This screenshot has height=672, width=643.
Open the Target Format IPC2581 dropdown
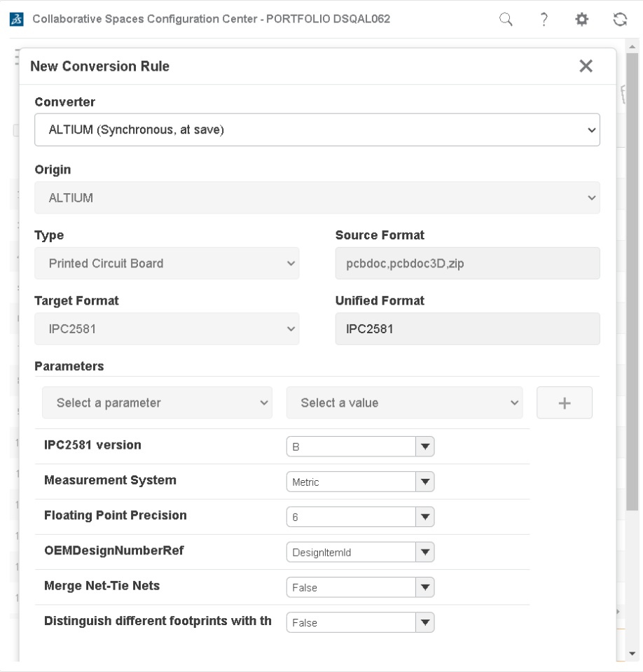pyautogui.click(x=167, y=329)
